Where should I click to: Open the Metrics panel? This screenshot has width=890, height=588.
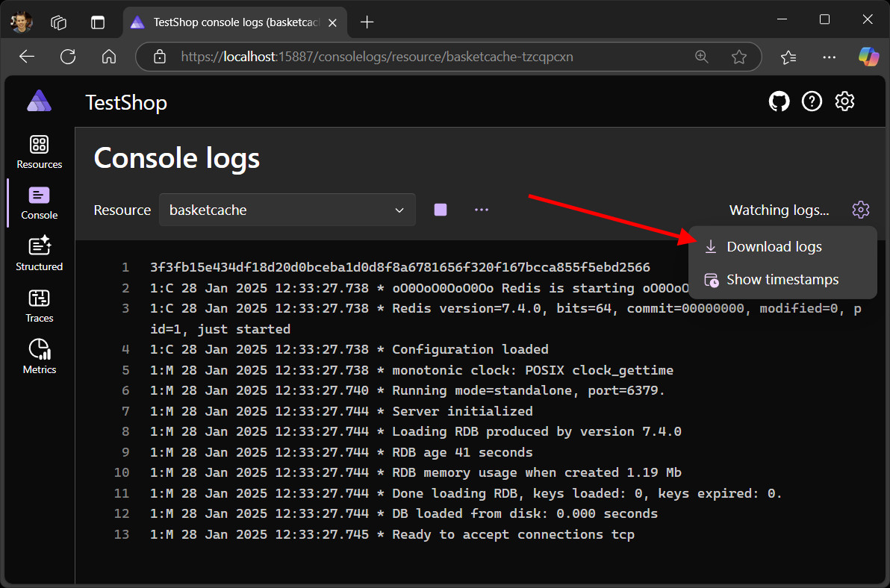(39, 355)
